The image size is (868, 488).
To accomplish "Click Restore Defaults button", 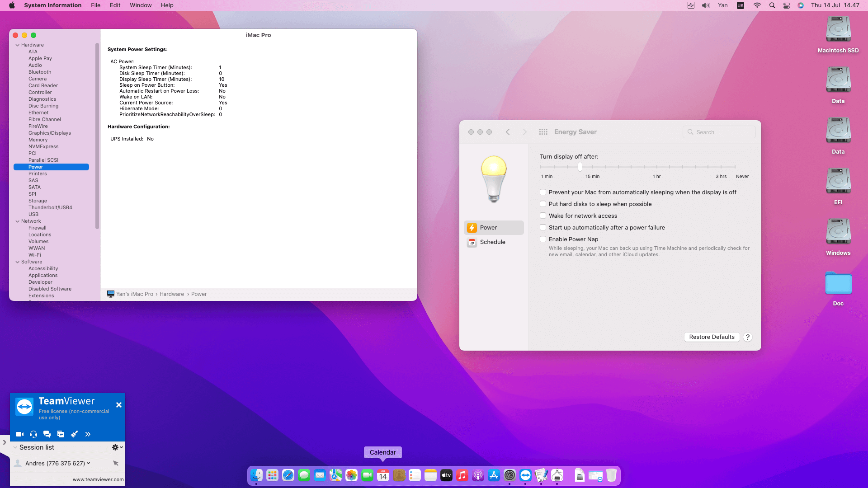I will 712,337.
